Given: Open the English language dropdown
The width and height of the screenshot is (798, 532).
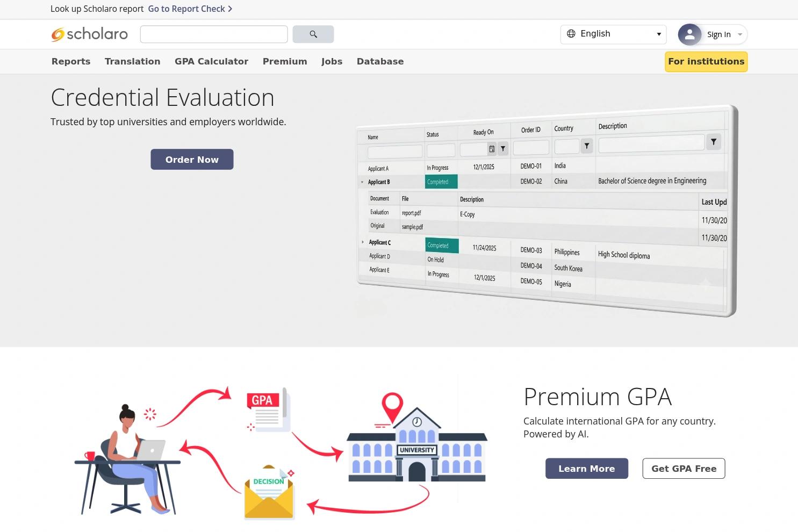Looking at the screenshot, I should 613,34.
